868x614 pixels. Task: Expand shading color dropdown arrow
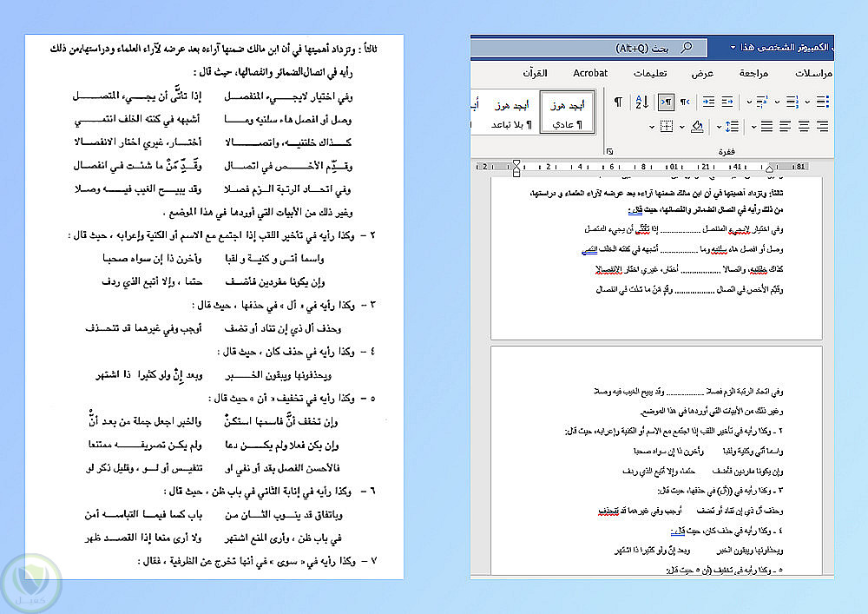click(x=682, y=128)
